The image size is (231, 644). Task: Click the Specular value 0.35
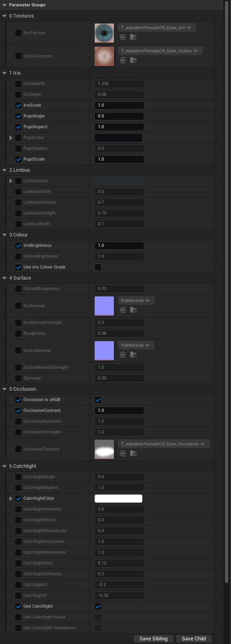click(119, 378)
